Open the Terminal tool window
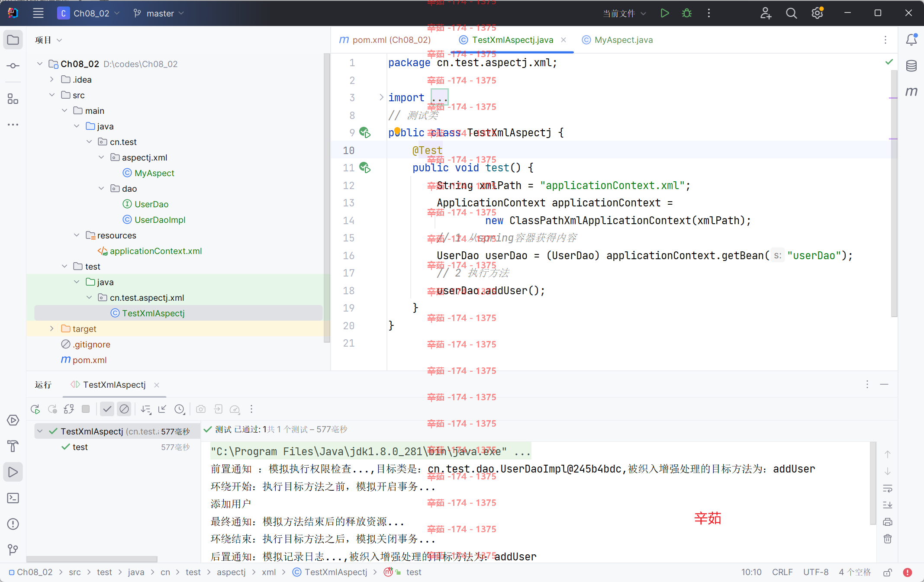924x582 pixels. (x=13, y=498)
